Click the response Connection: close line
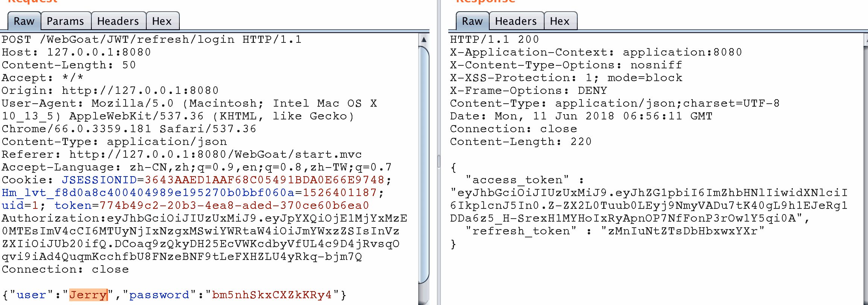Image resolution: width=868 pixels, height=305 pixels. coord(513,129)
